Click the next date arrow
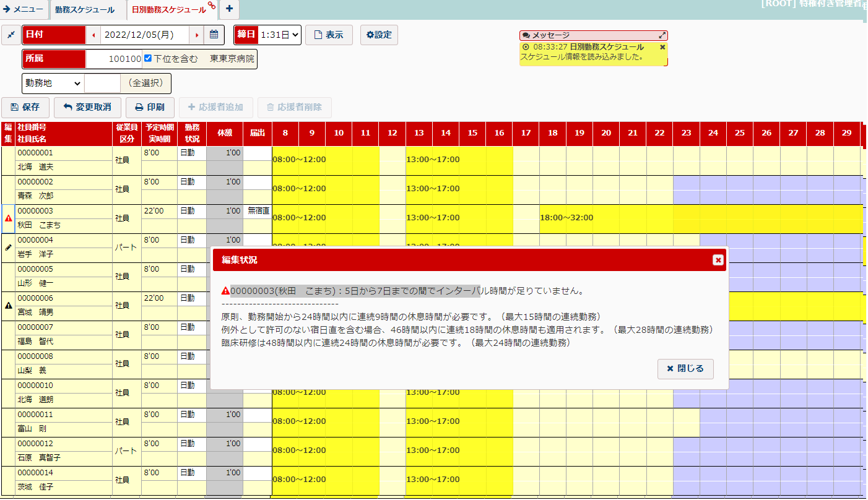This screenshot has width=868, height=500. coord(197,35)
